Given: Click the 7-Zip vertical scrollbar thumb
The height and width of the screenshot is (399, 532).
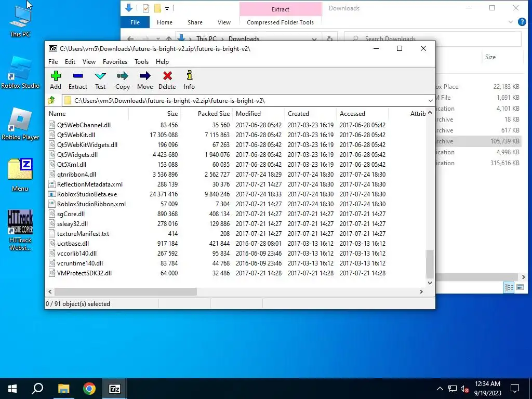Looking at the screenshot, I should [430, 264].
